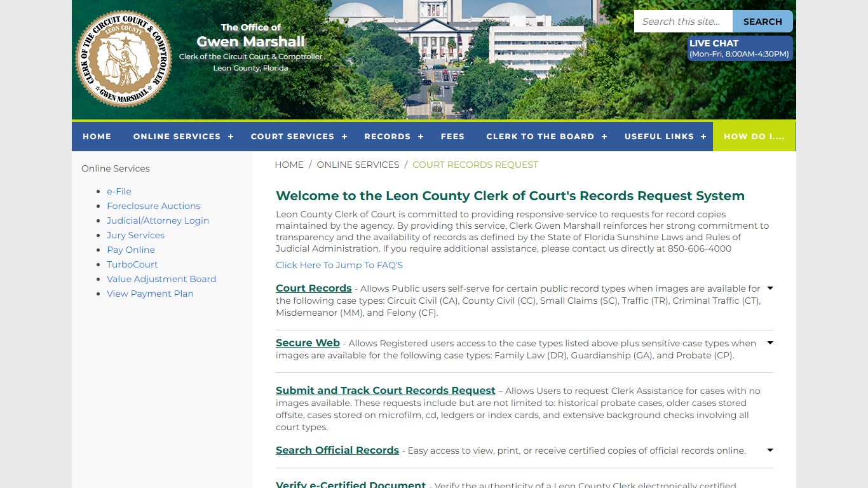Open Foreclosure Auctions sidebar link
This screenshot has width=868, height=488.
tap(153, 206)
